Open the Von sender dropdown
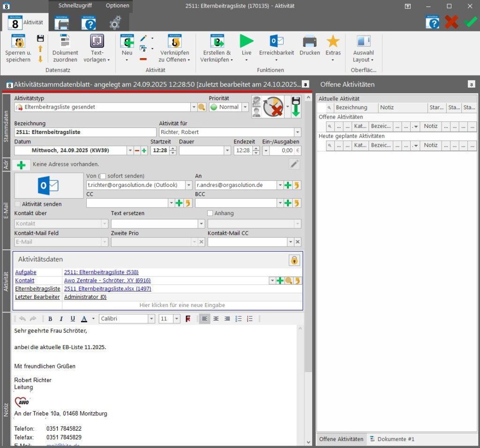Screen dimensions: 480x448 click(189, 185)
